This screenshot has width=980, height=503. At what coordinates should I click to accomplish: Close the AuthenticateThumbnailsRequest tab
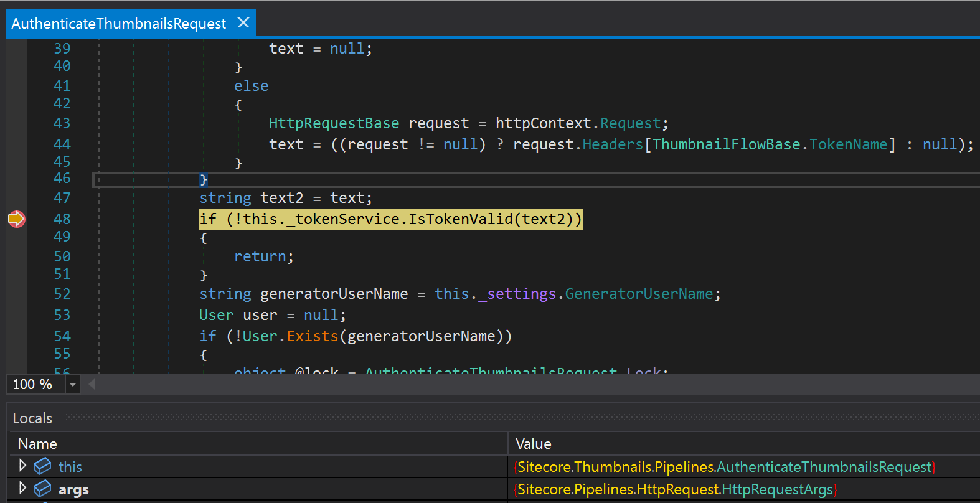[243, 23]
